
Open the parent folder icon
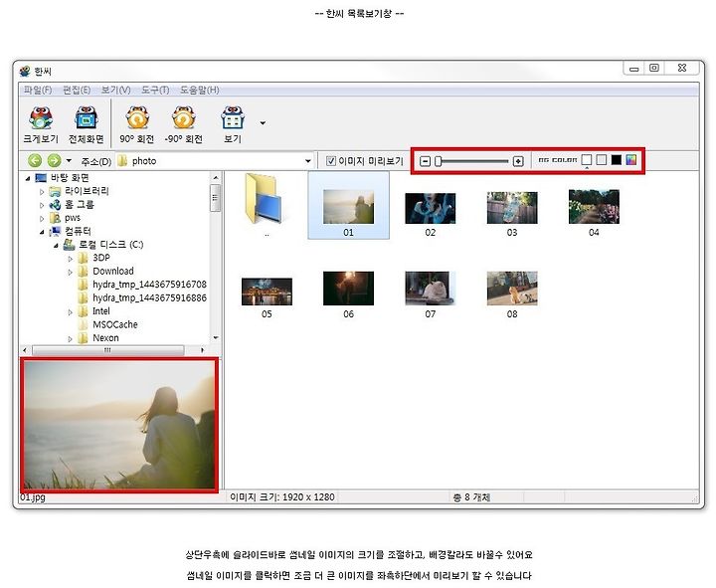point(266,200)
